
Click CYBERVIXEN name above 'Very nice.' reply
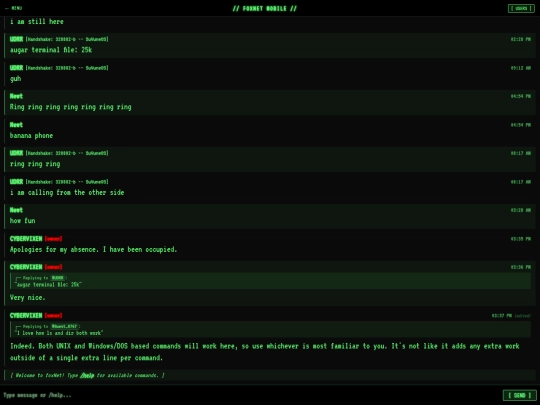26,267
